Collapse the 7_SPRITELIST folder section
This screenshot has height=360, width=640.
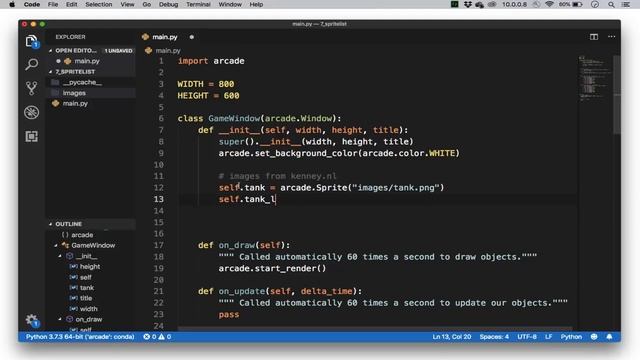[x=51, y=72]
